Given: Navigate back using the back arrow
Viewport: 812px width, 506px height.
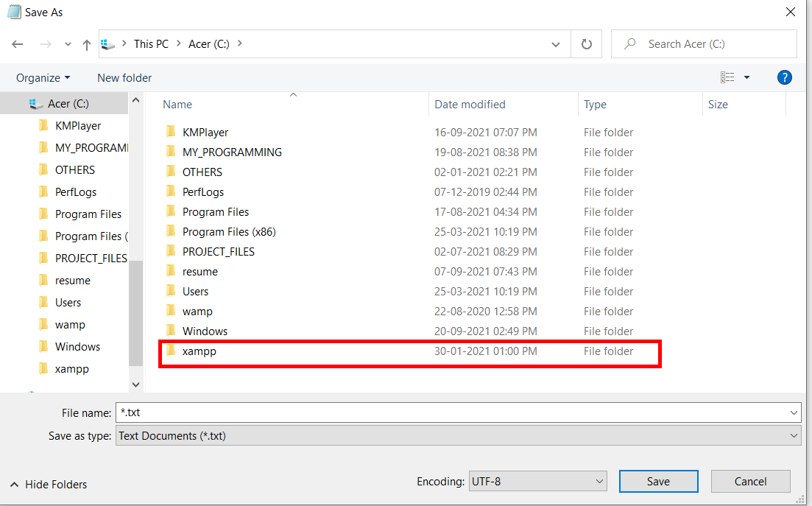Looking at the screenshot, I should click(x=18, y=44).
